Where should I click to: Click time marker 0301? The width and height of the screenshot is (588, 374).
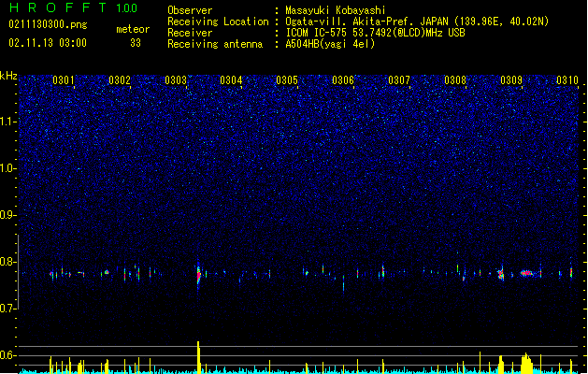coord(64,80)
